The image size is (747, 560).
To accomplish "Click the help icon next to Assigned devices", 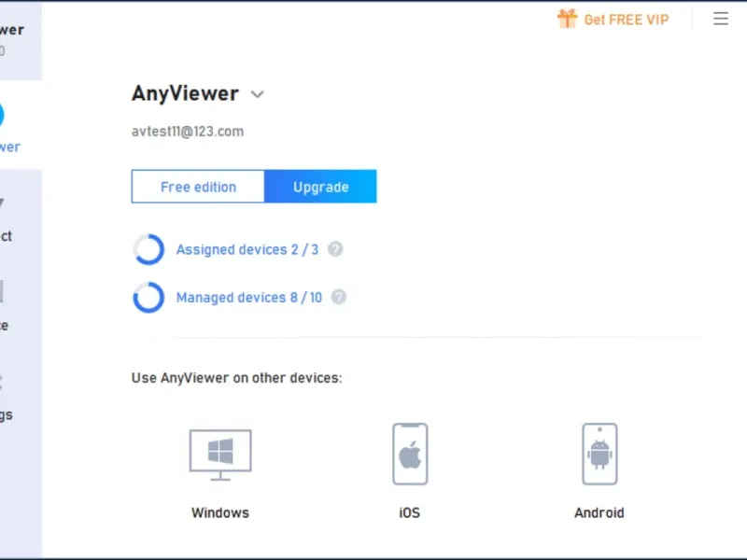I will click(335, 249).
